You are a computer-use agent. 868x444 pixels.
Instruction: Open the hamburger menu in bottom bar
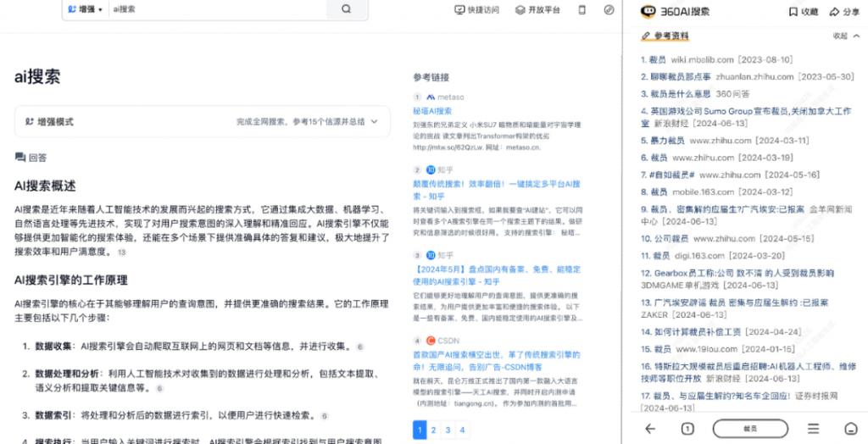tap(813, 429)
